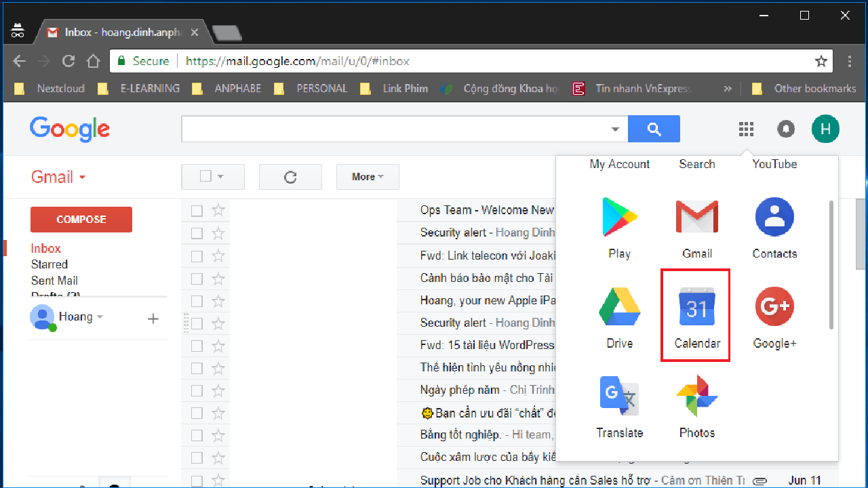Open the More actions dropdown
This screenshot has height=488, width=868.
click(368, 177)
